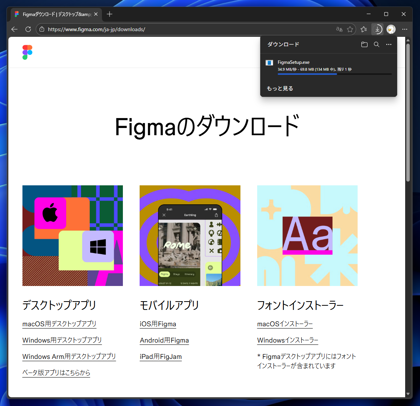Click もっと見る in downloads panel
The height and width of the screenshot is (406, 420).
pos(280,88)
